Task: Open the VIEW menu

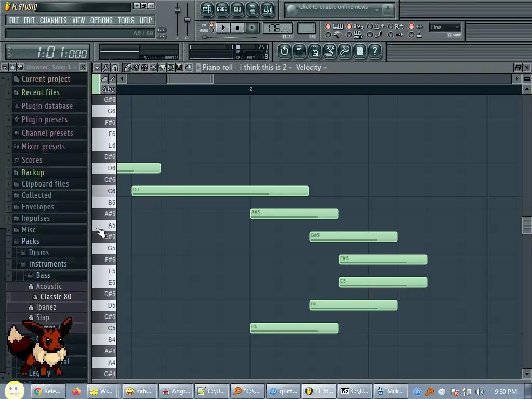Action: 78,20
